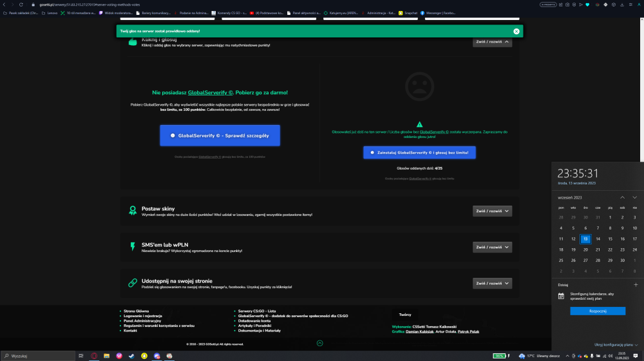
Task: Click the warning triangle icon above the vote message
Action: [x=419, y=124]
